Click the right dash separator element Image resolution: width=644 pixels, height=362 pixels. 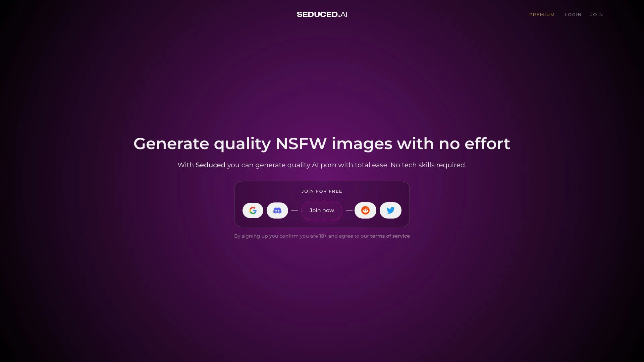click(349, 210)
